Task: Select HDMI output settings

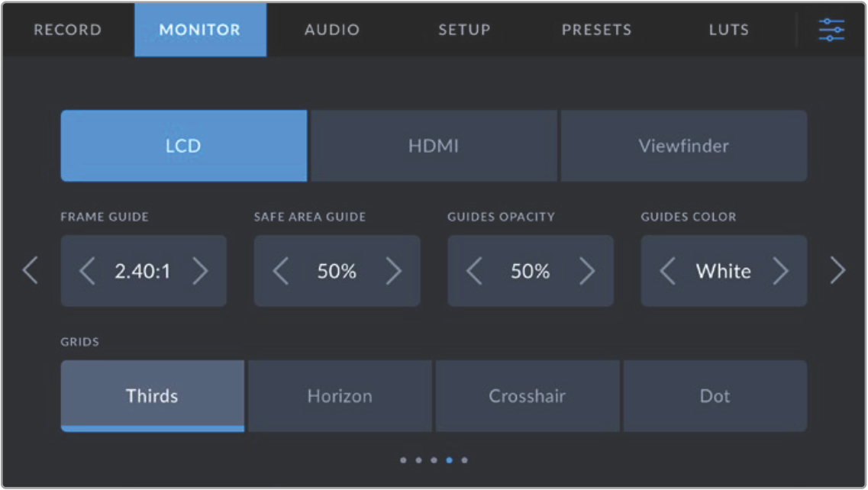Action: [434, 146]
